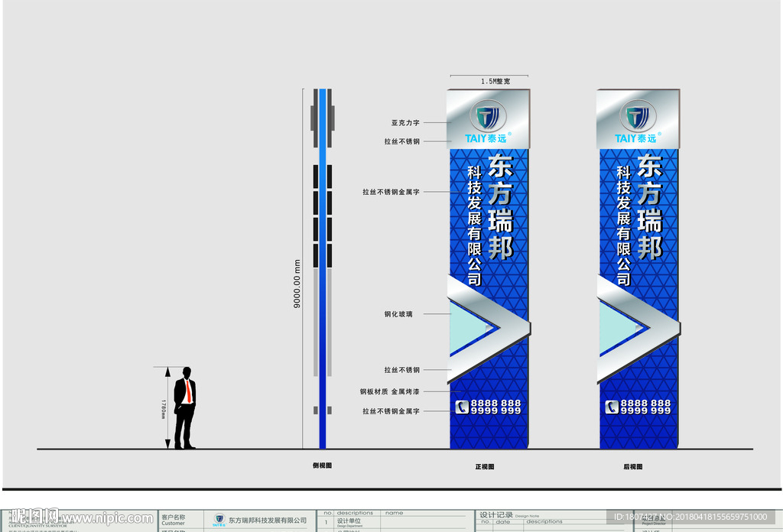This screenshot has width=783, height=532.
Task: Click phone number '8888 888' on the rear view pillar
Action: click(645, 403)
